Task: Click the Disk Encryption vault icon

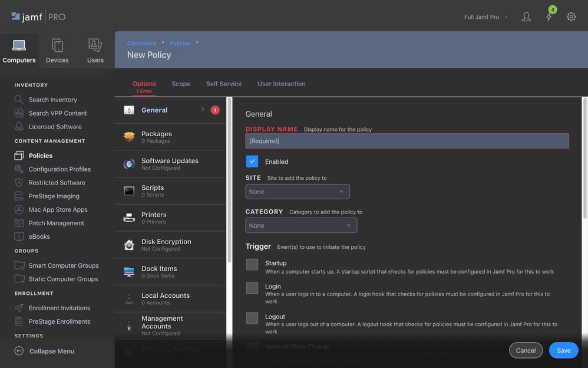Action: tap(129, 245)
